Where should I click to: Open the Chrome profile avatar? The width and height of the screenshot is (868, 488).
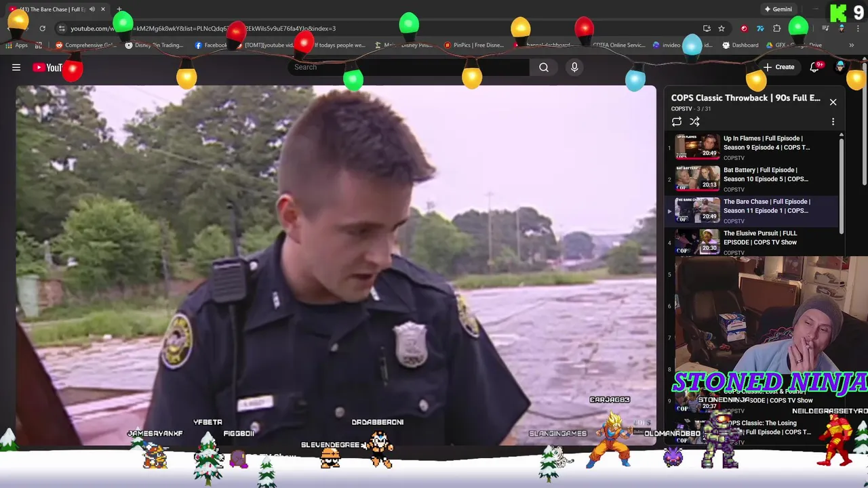coord(842,28)
